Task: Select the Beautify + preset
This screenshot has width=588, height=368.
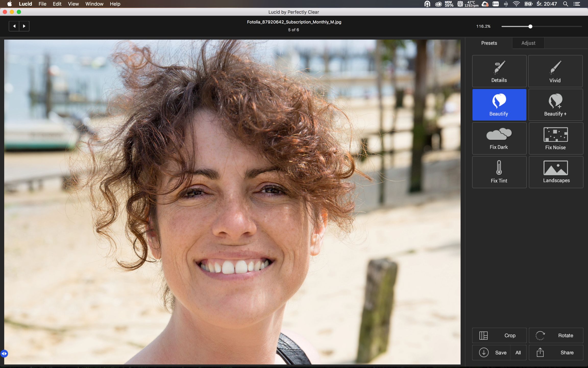Action: click(555, 105)
